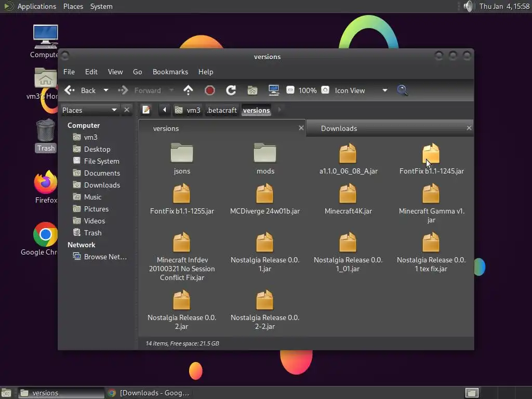The height and width of the screenshot is (399, 532).
Task: Open the Computer desktop icon
Action: point(45,42)
